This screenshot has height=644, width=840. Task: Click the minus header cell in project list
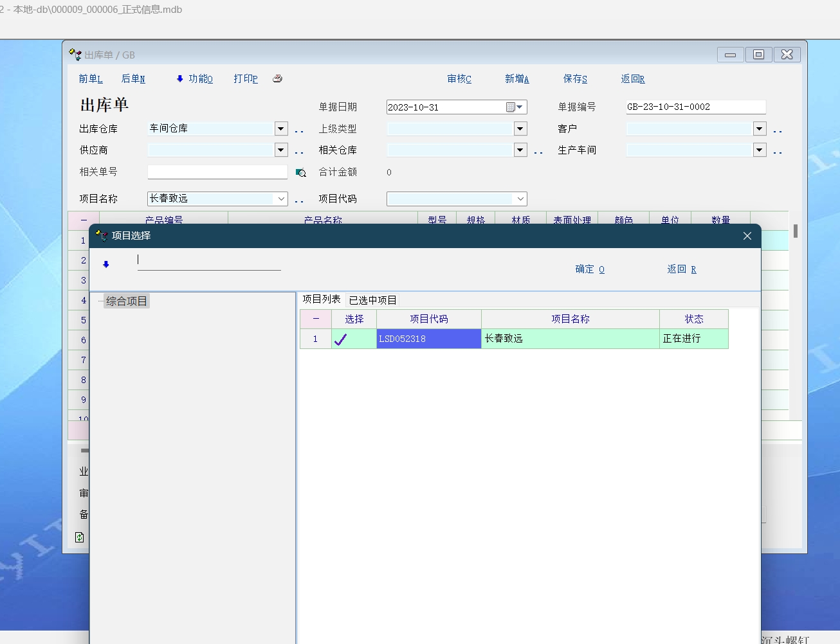pos(316,319)
